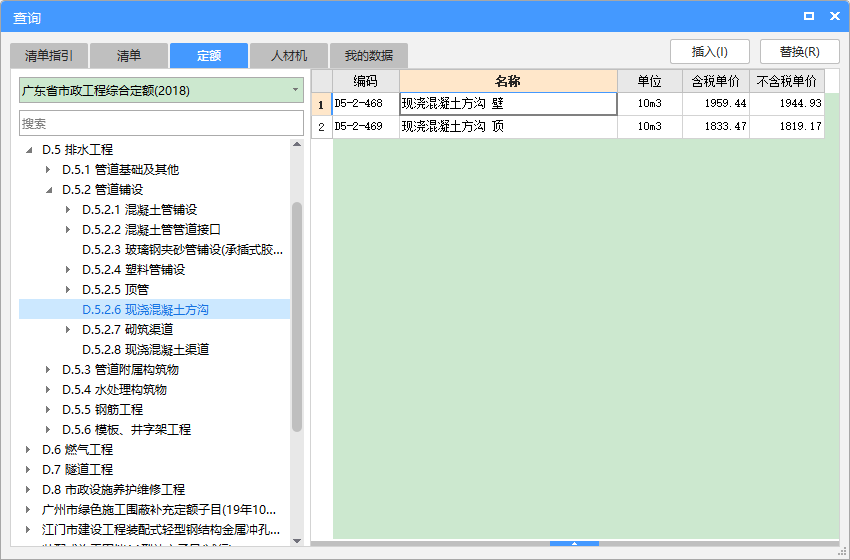Select tree item D.7 隧道工程
Viewport: 850px width, 560px height.
click(78, 469)
